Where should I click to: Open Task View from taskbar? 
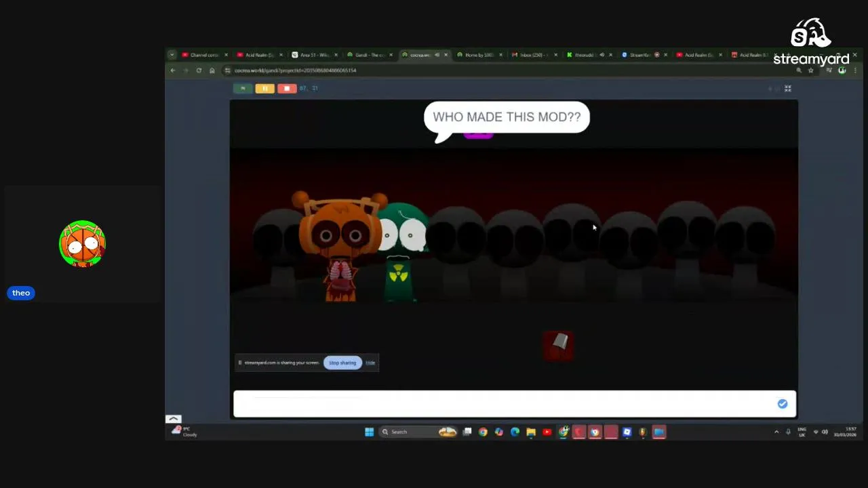467,432
